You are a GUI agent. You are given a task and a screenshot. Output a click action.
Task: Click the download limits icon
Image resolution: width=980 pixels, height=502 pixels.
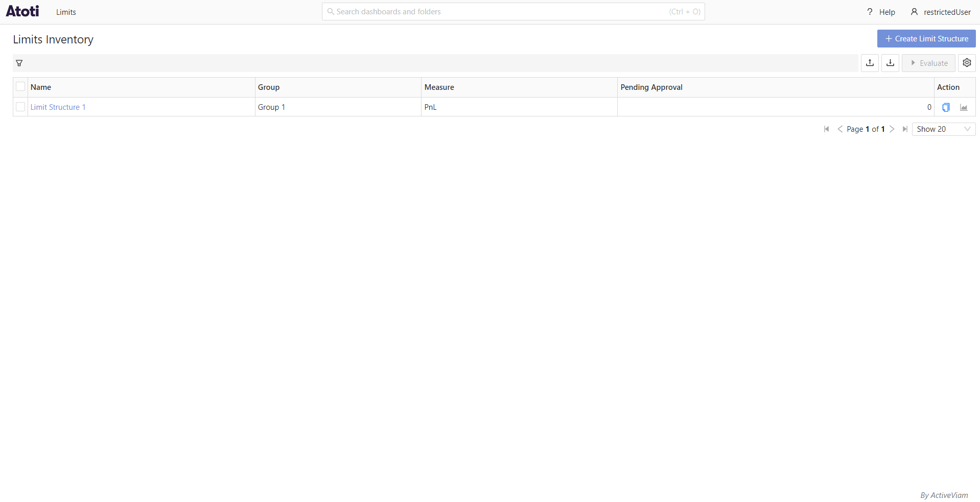click(890, 62)
